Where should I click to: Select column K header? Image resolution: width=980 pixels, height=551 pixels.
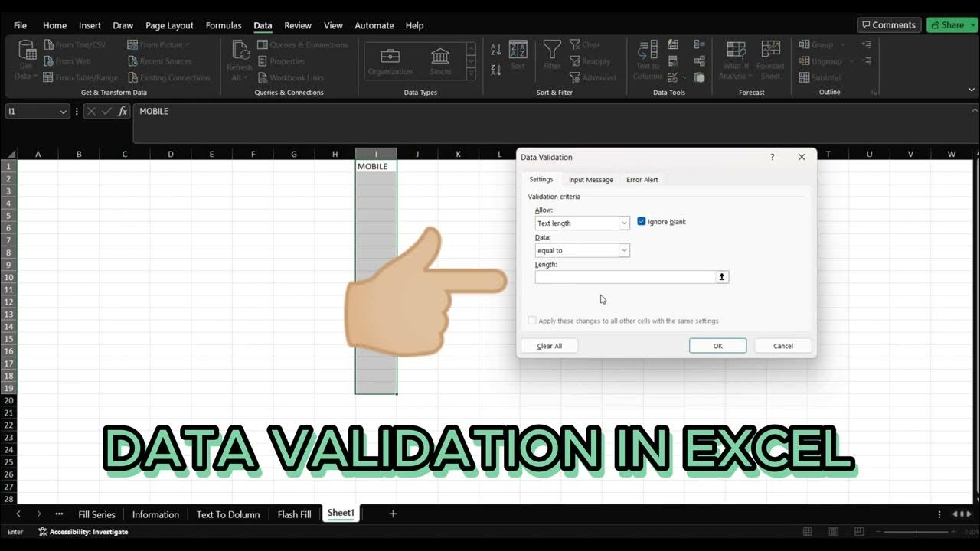[458, 154]
